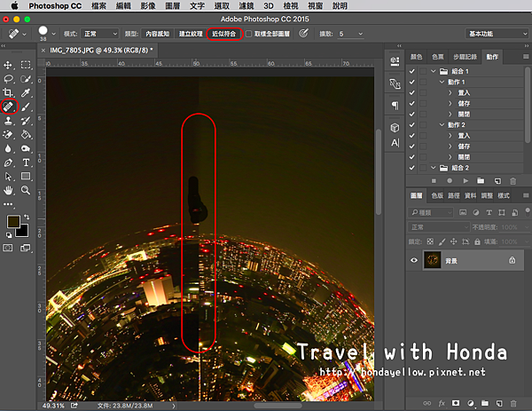Collapse the 組合 1 action set

coord(434,71)
